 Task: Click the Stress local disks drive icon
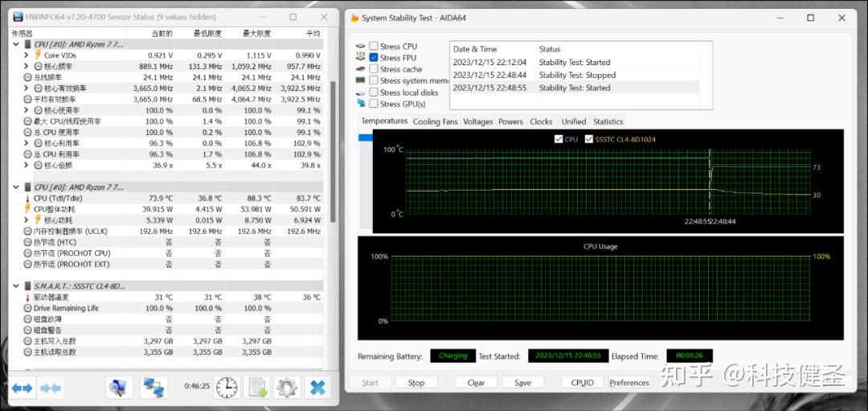coord(361,92)
